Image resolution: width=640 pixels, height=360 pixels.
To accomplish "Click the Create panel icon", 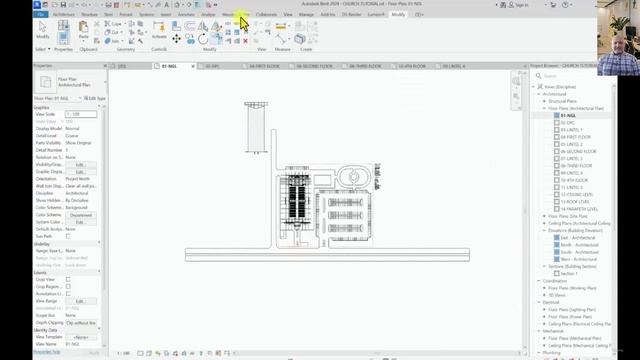I will (300, 39).
